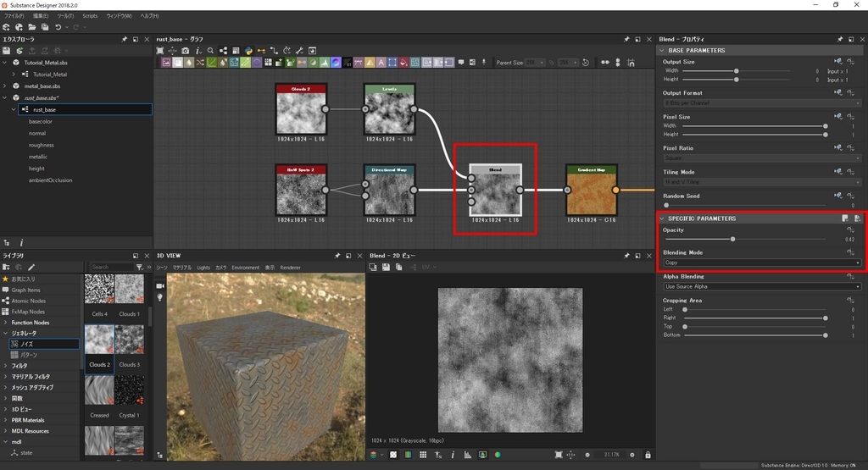The width and height of the screenshot is (868, 470).
Task: Open the Alpha Blending dropdown
Action: [x=760, y=286]
